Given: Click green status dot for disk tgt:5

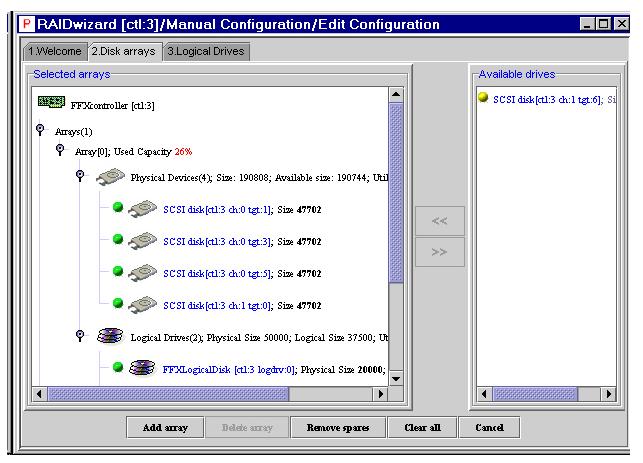Looking at the screenshot, I should 118,271.
